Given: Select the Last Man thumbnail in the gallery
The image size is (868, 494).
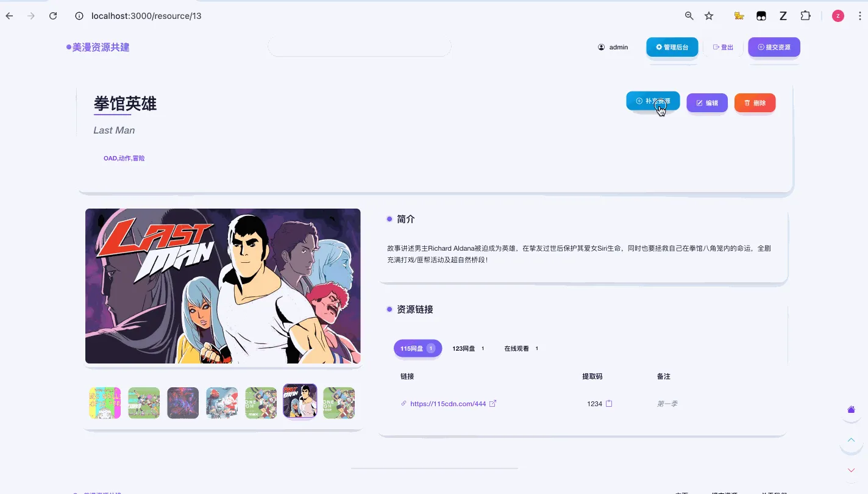Looking at the screenshot, I should coord(299,403).
